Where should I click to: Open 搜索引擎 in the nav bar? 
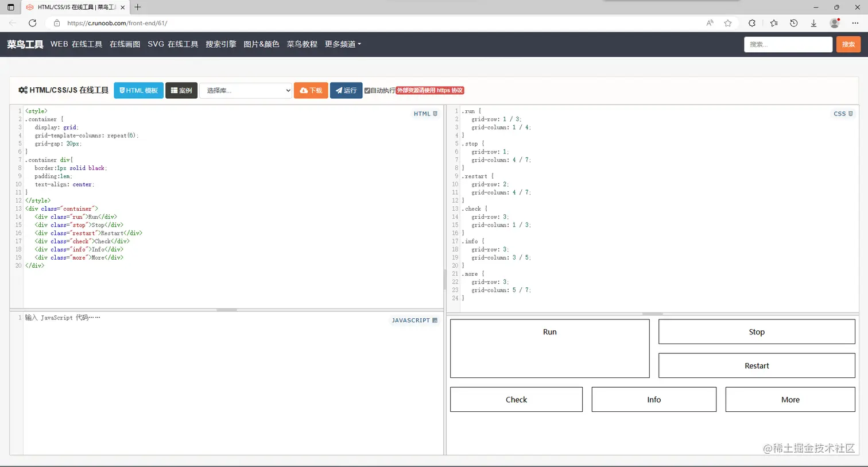[x=221, y=44]
